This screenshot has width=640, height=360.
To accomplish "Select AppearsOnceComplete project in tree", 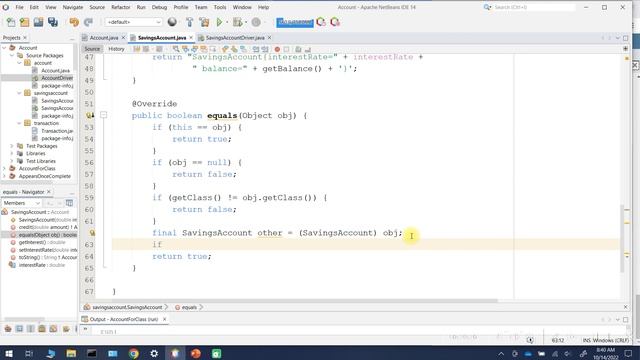I will pos(44,176).
